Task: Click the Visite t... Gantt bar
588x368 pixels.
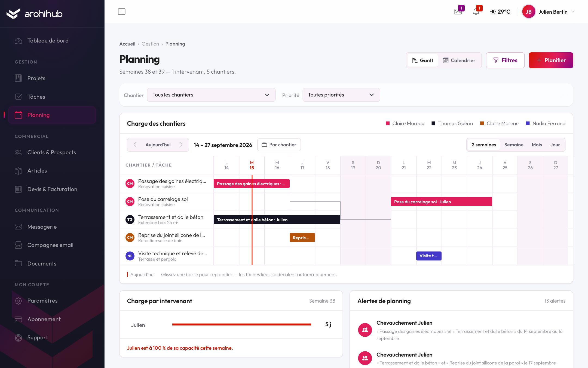Action: [429, 256]
